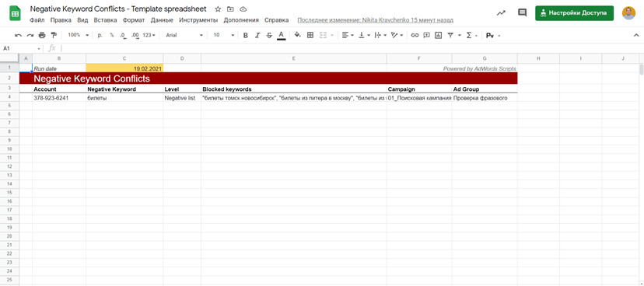This screenshot has width=644, height=286.
Task: Toggle strikethrough formatting
Action: coord(269,35)
